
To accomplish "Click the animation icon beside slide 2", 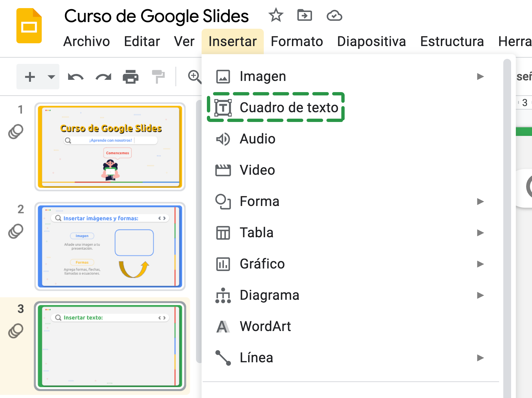I will pos(16,231).
